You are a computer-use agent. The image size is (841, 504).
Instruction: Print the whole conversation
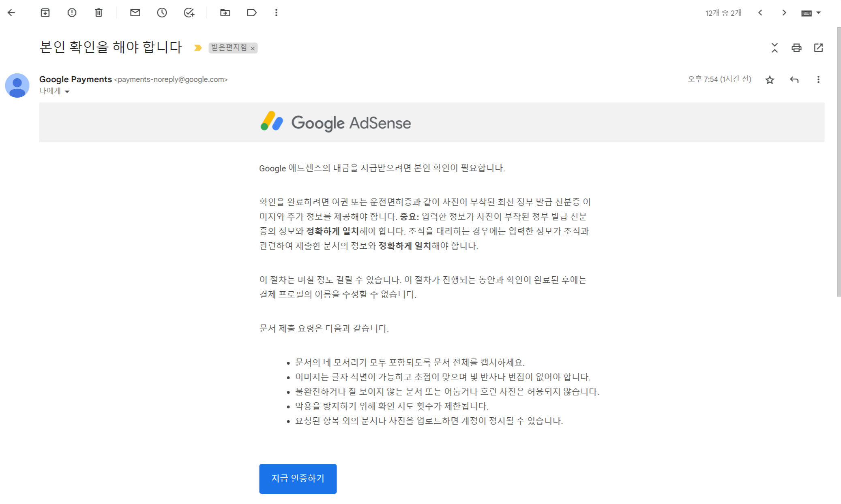pos(796,48)
